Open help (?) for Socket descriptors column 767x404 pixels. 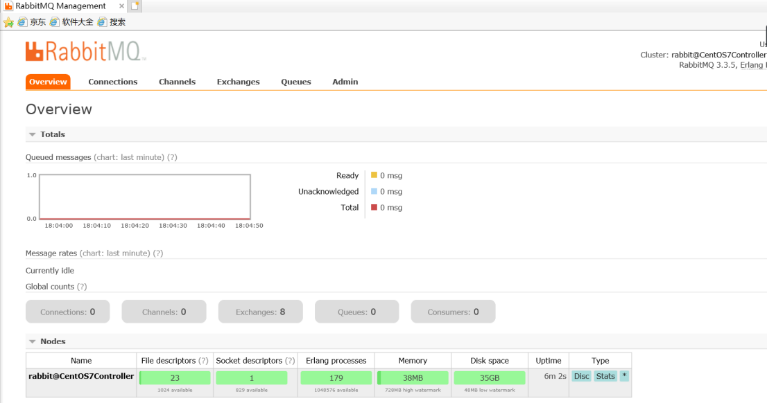click(290, 361)
